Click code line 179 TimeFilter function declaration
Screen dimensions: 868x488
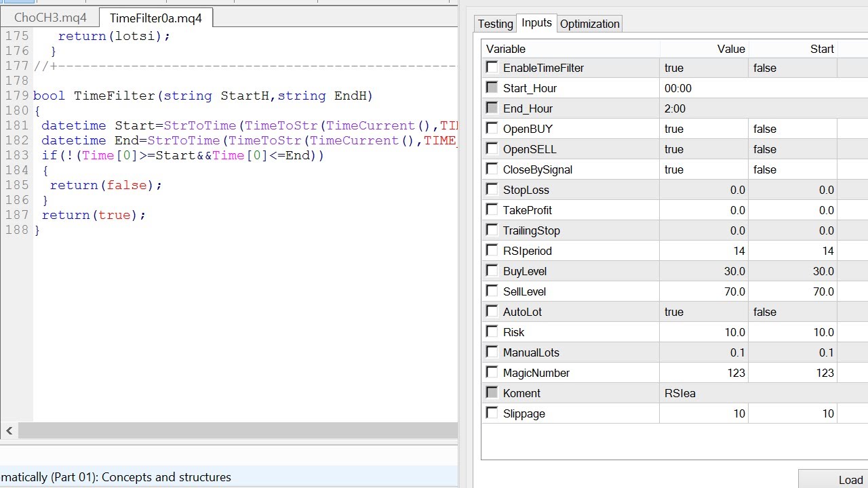203,96
